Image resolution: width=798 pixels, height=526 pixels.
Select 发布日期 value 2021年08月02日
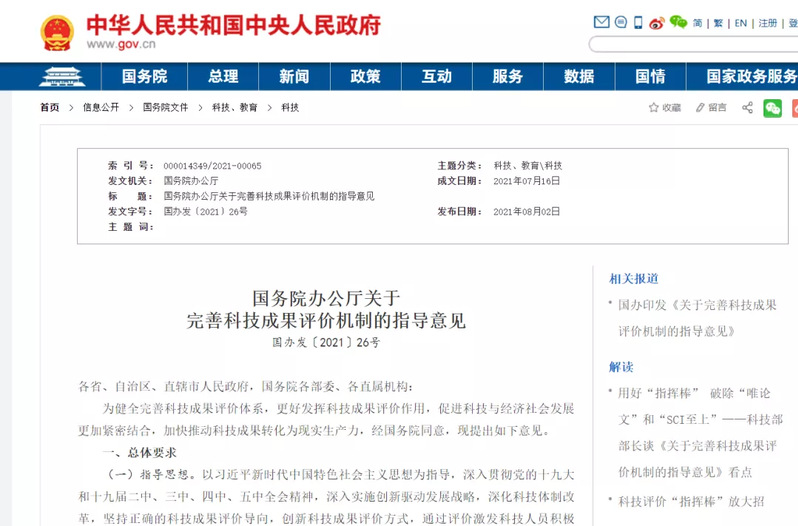(527, 212)
